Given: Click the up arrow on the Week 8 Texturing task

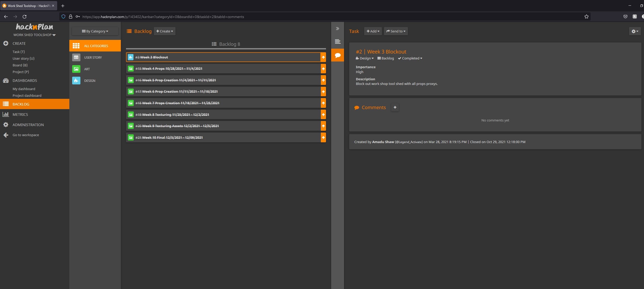Looking at the screenshot, I should click(x=323, y=115).
